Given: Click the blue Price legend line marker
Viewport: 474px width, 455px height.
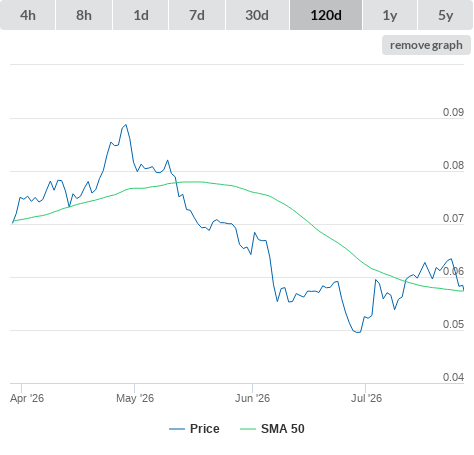Looking at the screenshot, I should coord(177,429).
